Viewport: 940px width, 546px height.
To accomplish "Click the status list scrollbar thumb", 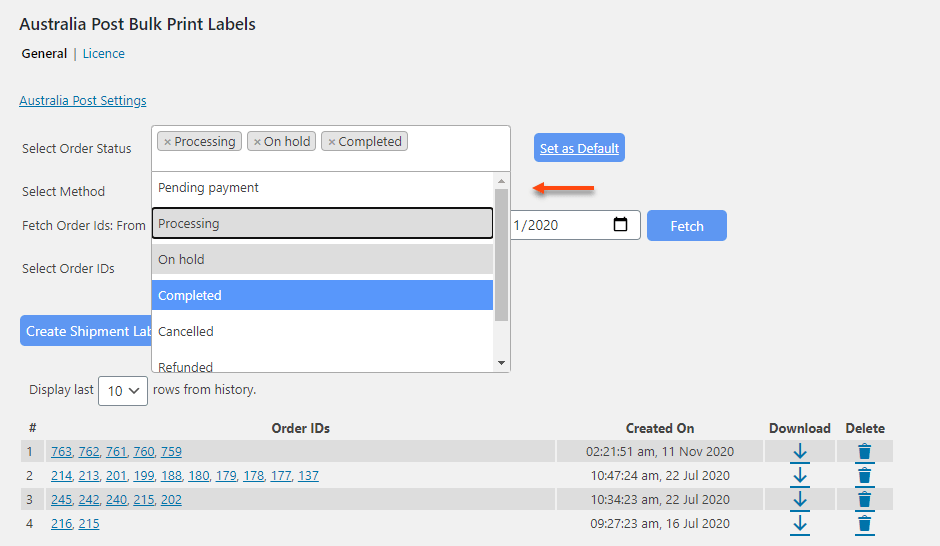I will coord(501,255).
